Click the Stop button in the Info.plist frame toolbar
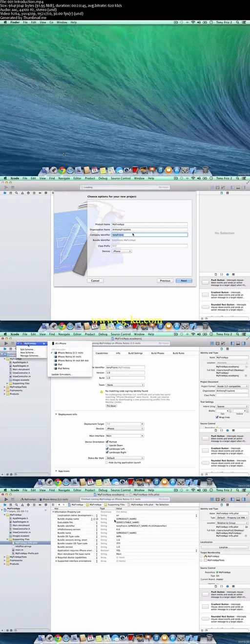The image size is (250, 644). pos(14,499)
